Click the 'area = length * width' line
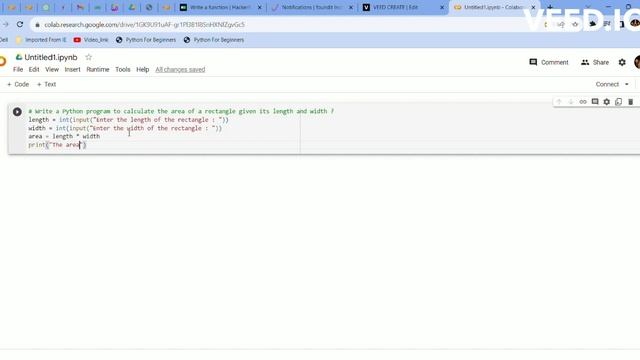This screenshot has width=640, height=360. point(64,136)
